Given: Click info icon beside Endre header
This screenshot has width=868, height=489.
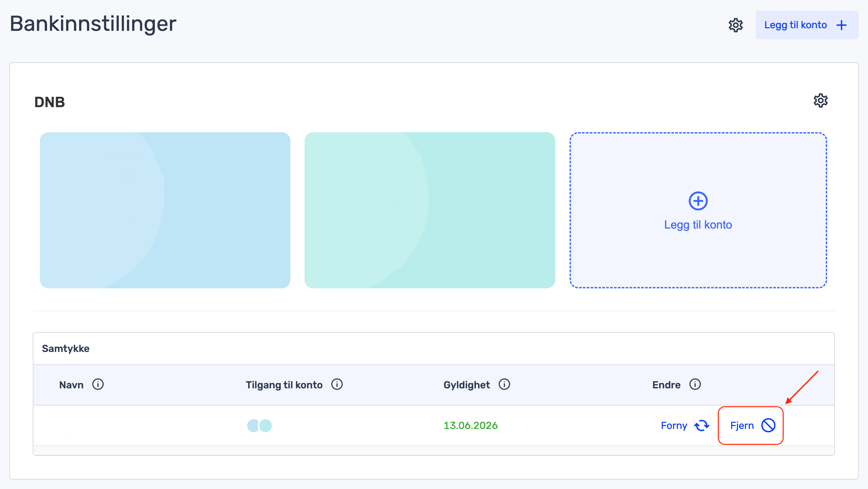Looking at the screenshot, I should click(x=695, y=384).
